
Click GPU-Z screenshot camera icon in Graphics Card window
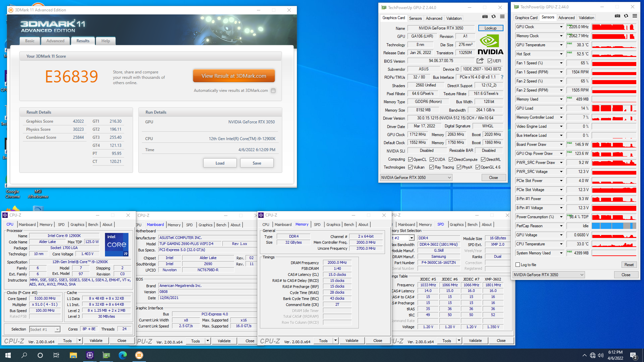tap(485, 16)
